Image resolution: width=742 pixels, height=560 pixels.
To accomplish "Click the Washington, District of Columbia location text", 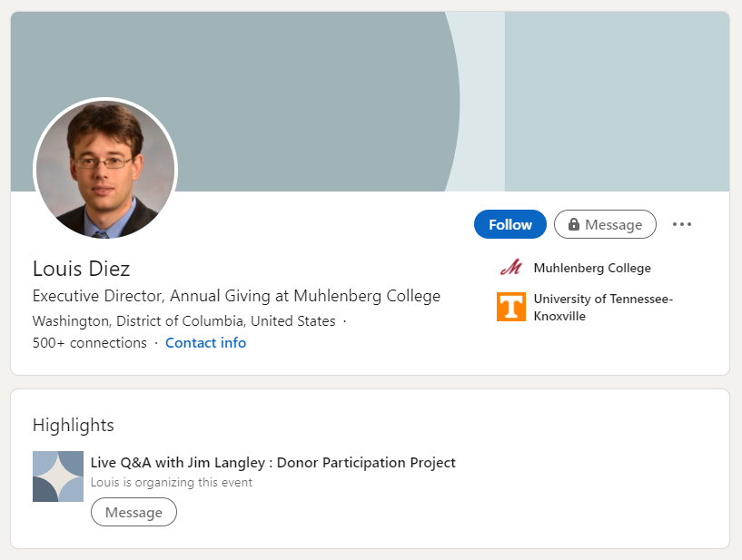I will click(x=183, y=321).
